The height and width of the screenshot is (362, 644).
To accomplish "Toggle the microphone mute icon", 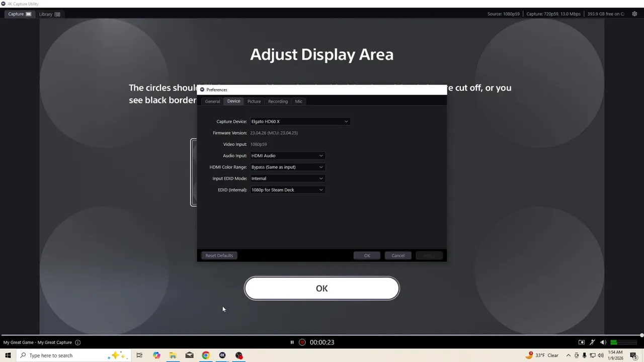I will click(592, 342).
